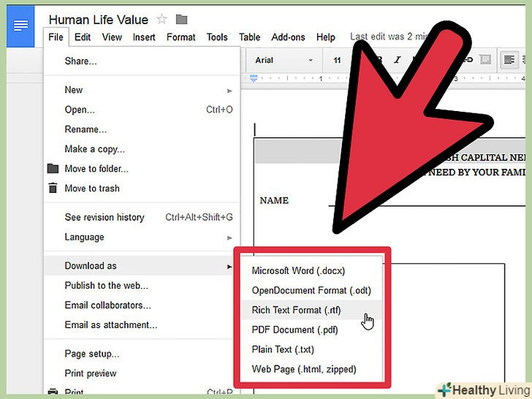Click the insert comment icon in toolbar
The image size is (532, 399).
(x=485, y=60)
